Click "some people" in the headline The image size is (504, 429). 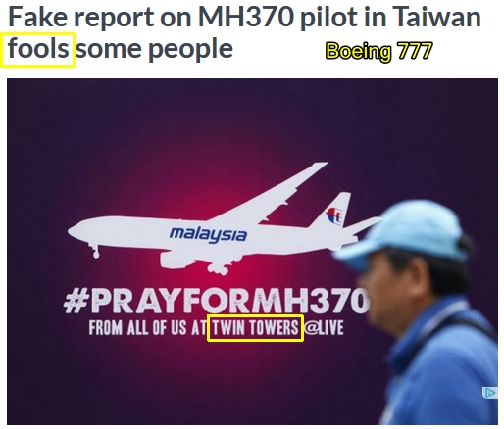click(154, 48)
